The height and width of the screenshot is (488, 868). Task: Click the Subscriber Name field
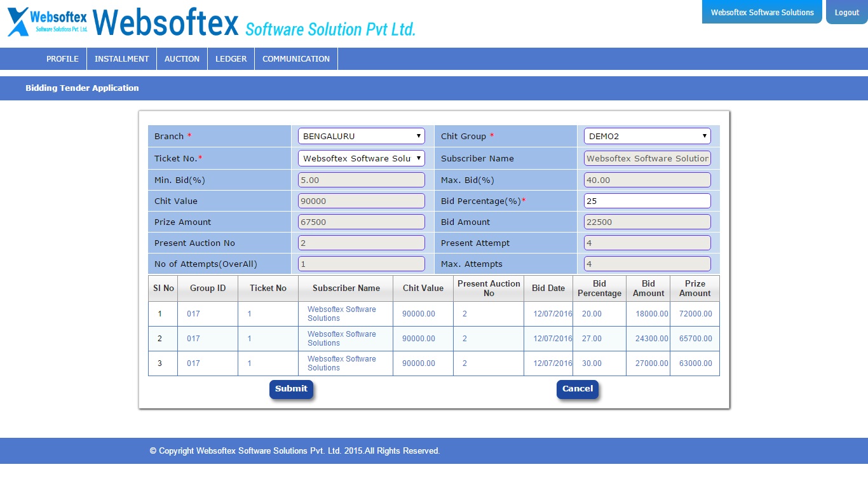click(x=648, y=158)
